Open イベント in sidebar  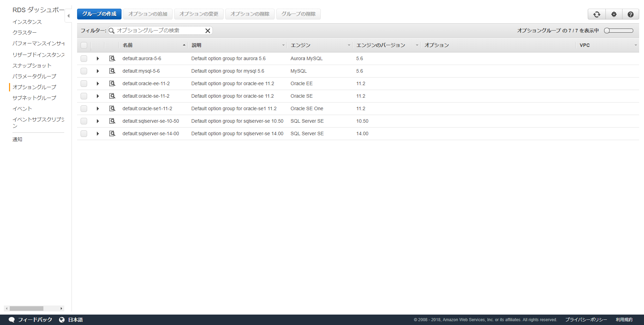point(22,109)
